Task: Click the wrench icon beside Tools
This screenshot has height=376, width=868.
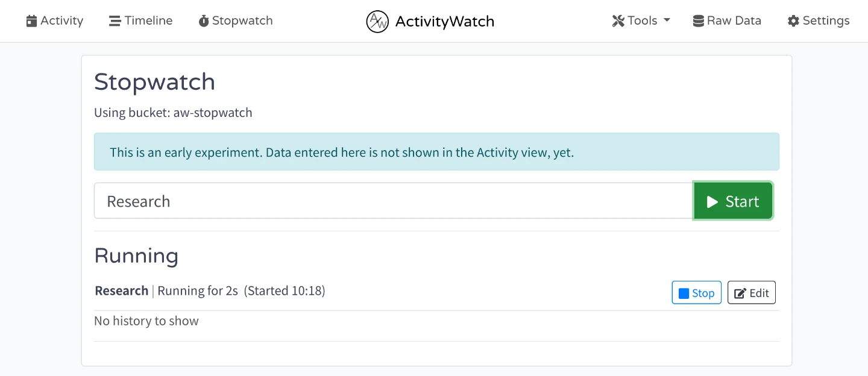Action: point(618,21)
